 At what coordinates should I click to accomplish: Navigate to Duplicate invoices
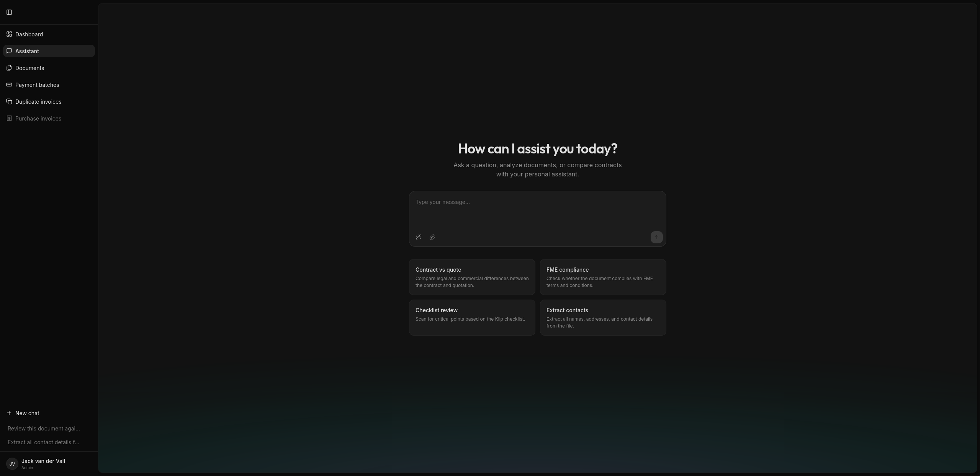(x=49, y=101)
